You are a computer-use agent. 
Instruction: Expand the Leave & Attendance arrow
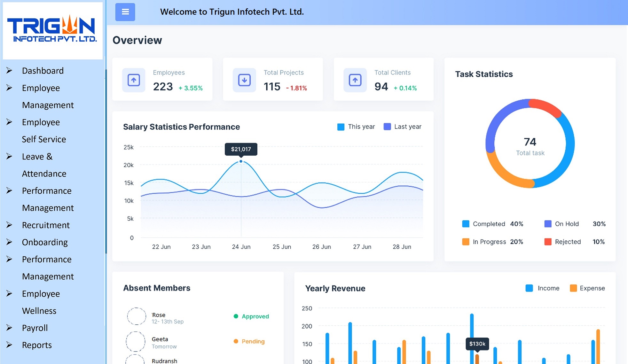(9, 156)
